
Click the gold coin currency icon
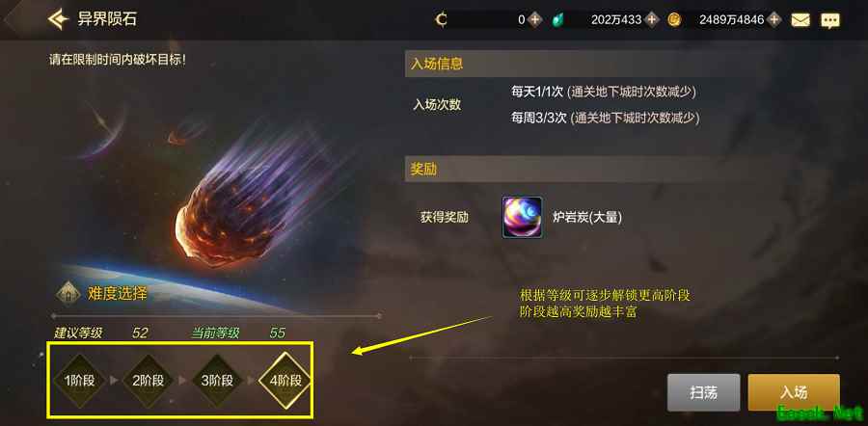click(x=674, y=20)
